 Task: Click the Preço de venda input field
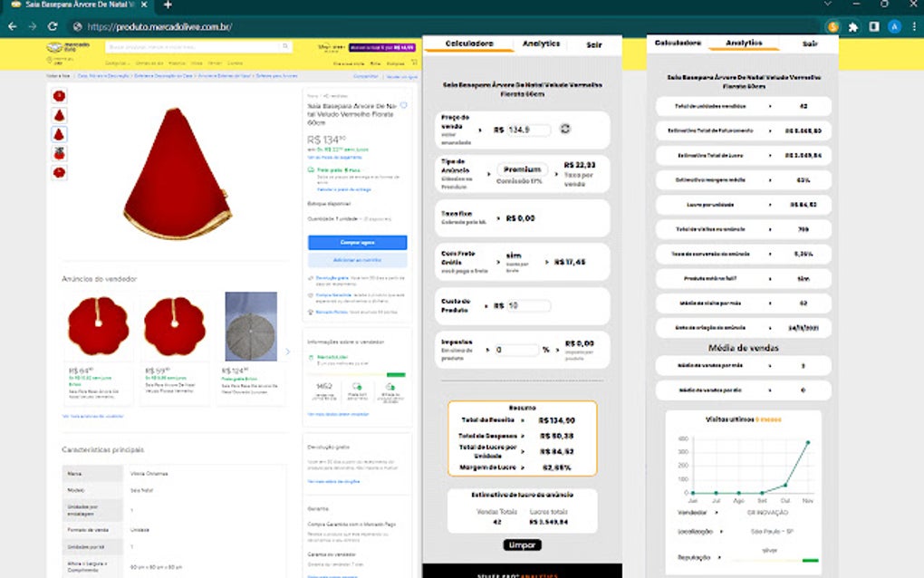(529, 130)
